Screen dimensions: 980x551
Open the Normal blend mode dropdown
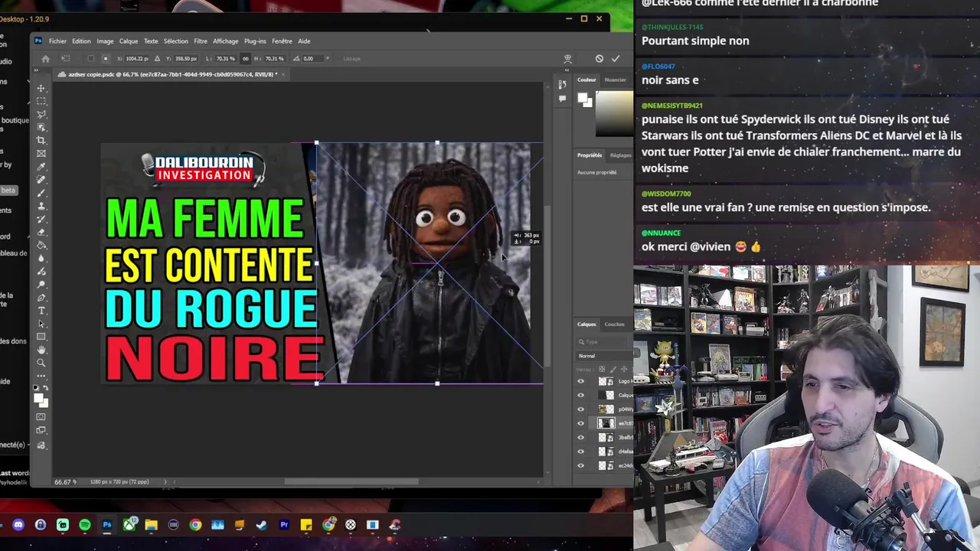[604, 356]
